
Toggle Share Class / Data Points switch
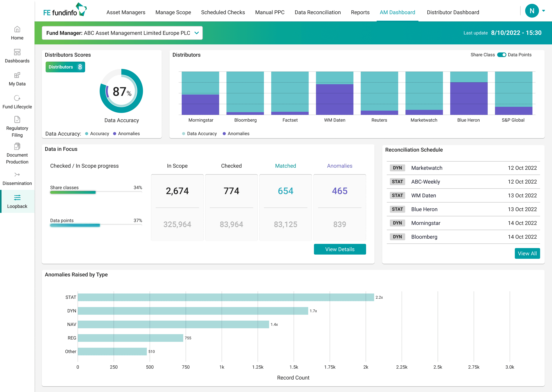coord(501,55)
